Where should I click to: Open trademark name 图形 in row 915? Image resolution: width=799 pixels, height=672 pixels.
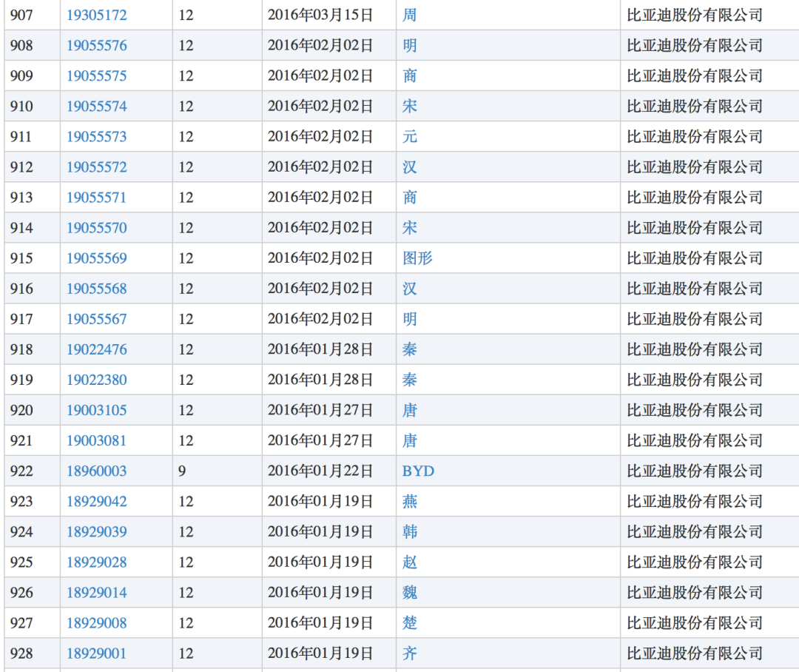417,258
